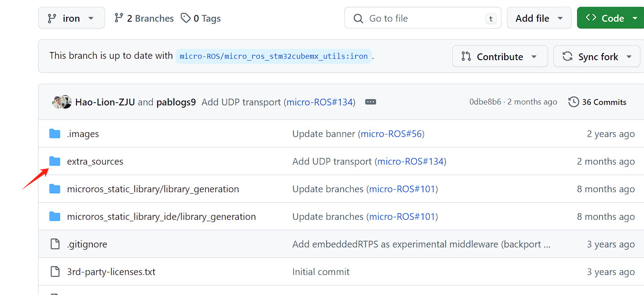This screenshot has width=644, height=295.
Task: Click the Sync fork button
Action: tap(597, 57)
